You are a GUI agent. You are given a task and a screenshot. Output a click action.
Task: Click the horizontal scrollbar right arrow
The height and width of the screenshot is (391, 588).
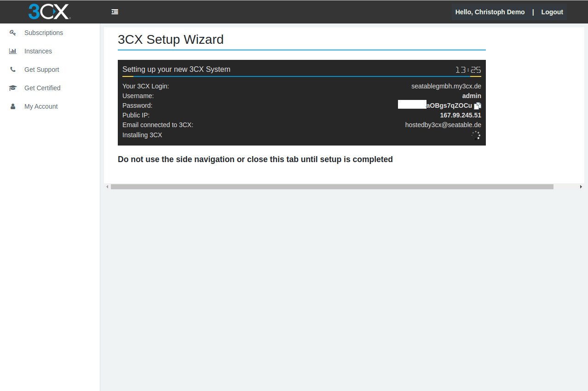[581, 187]
